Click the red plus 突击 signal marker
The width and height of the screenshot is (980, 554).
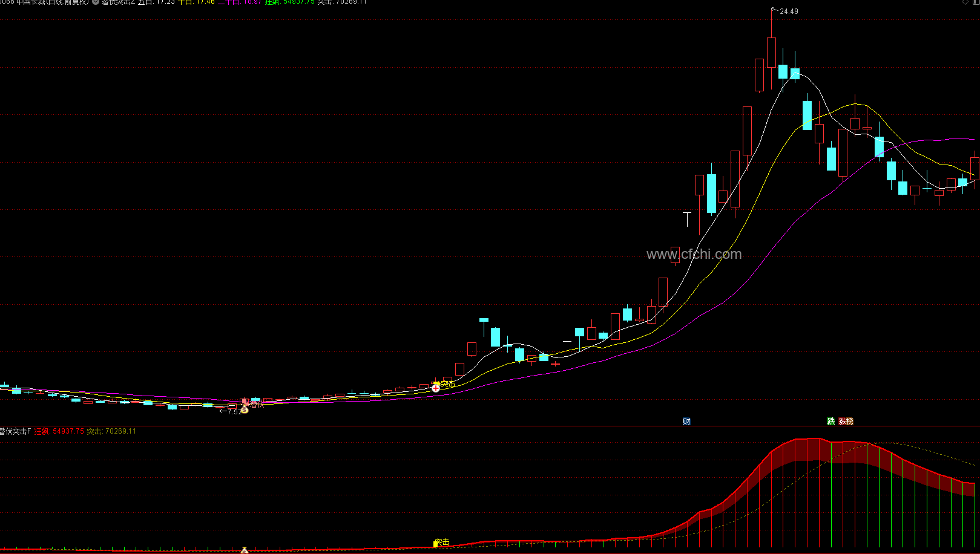[436, 388]
